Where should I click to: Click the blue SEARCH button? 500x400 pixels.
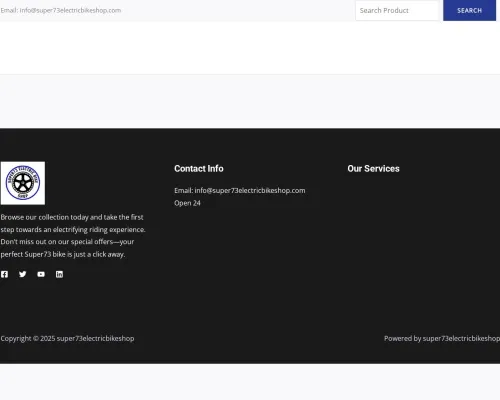point(469,10)
